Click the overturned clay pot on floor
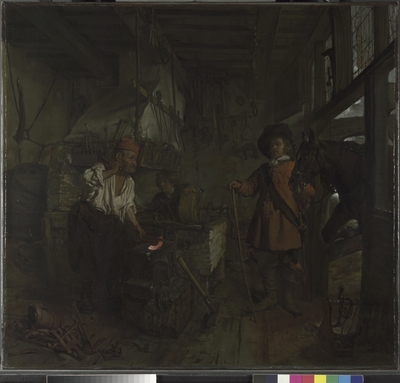 pos(46,317)
